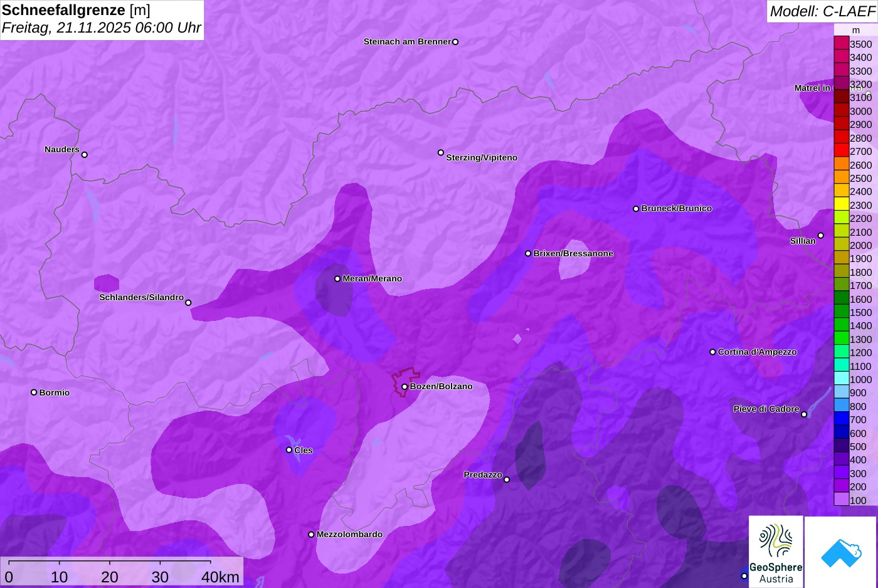Select the 2300 m yellow legend swatch
878x588 pixels.
(841, 204)
